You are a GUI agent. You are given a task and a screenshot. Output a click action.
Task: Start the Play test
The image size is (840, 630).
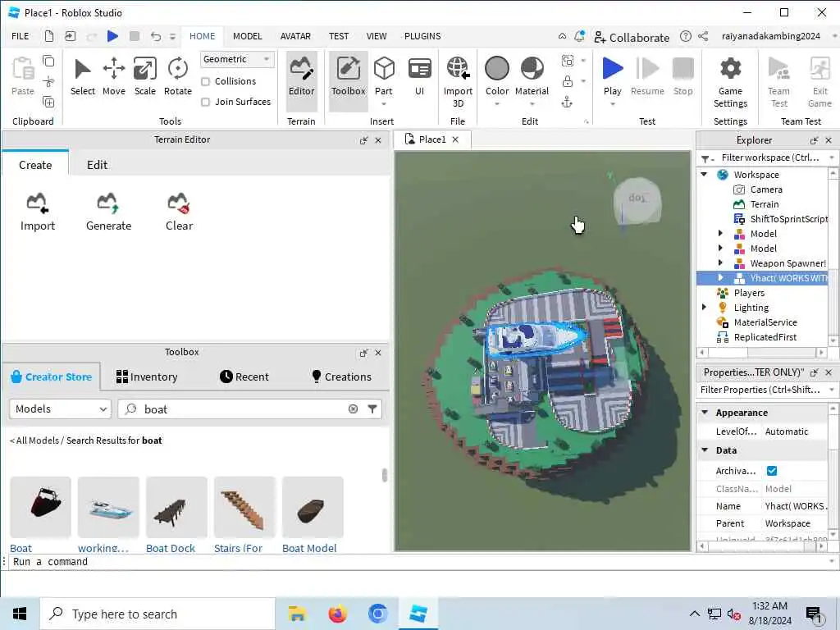[612, 76]
